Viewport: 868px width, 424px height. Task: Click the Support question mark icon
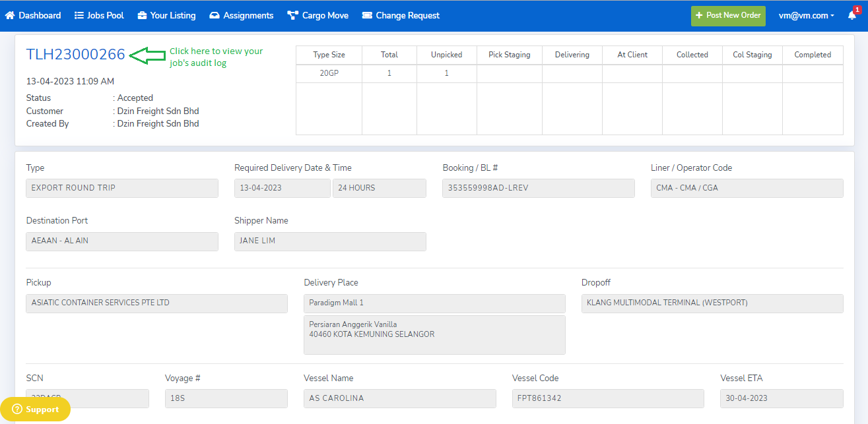(17, 409)
